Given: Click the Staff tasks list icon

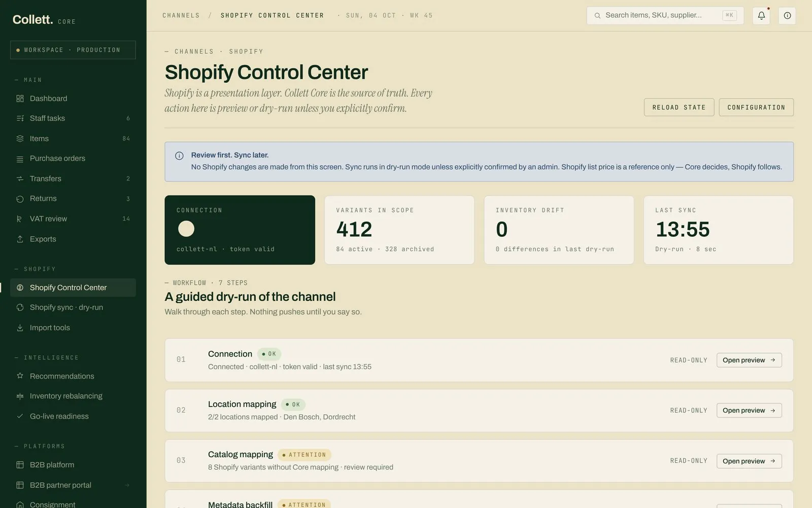Looking at the screenshot, I should [x=20, y=118].
